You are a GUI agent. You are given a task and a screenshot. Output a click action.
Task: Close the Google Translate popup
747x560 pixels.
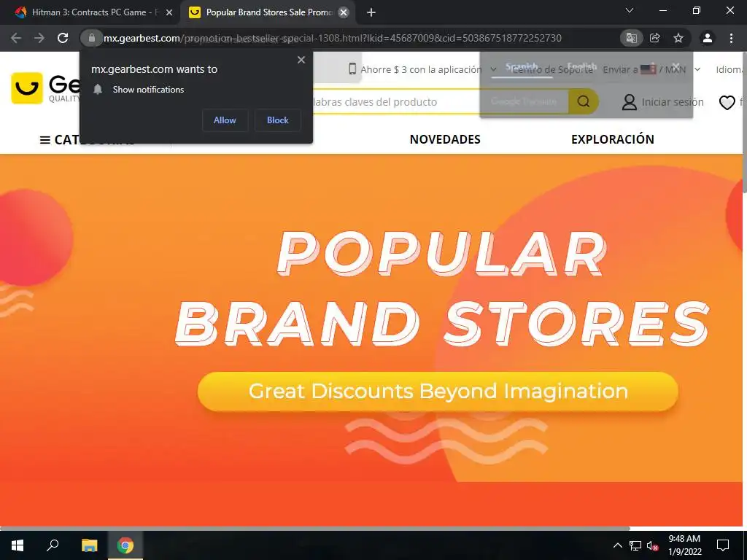(676, 66)
